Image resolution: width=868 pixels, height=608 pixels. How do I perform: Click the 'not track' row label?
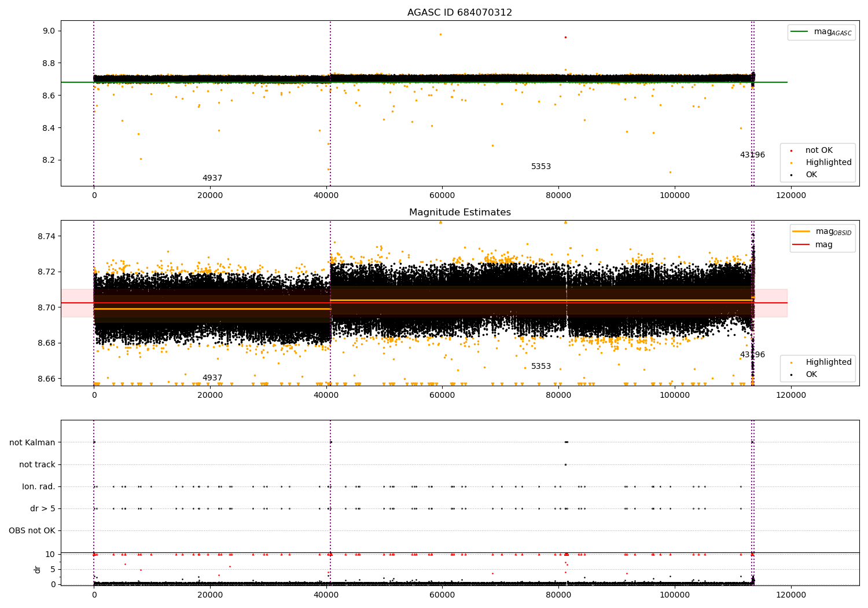[37, 464]
